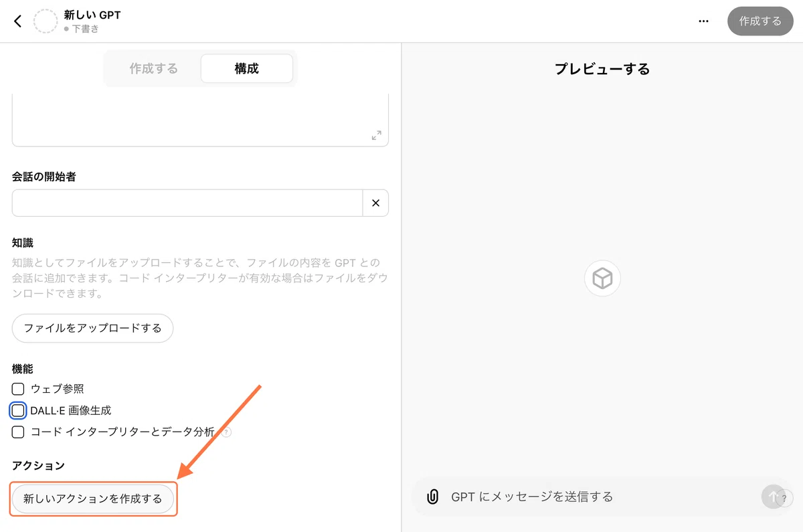Screen dimensions: 803x532
Task: Click the question mark help button near the send arrow
Action: [x=784, y=498]
